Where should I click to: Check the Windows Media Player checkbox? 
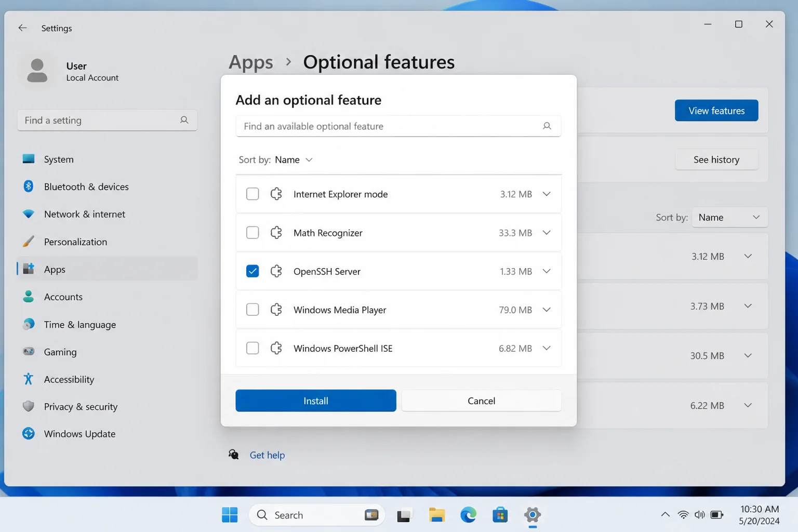pos(252,310)
